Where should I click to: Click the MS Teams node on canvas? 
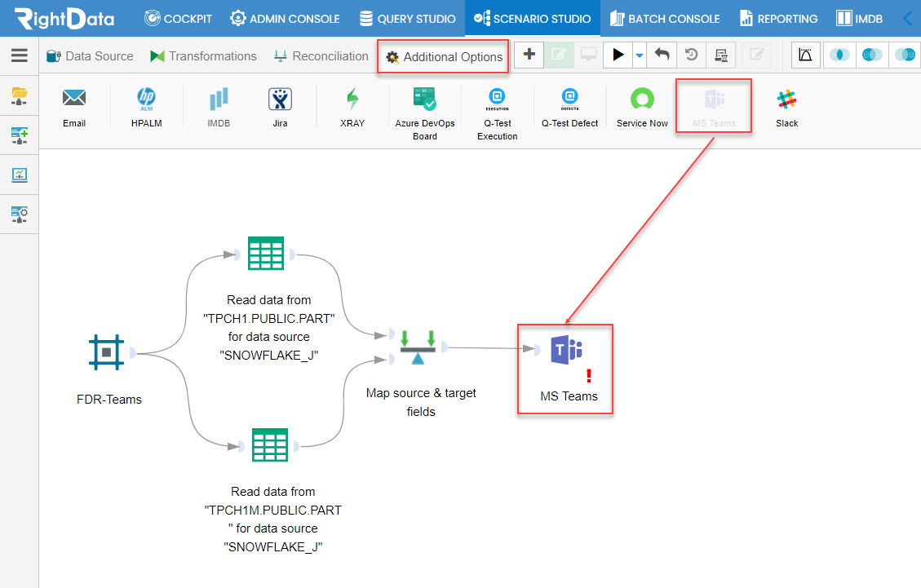click(x=567, y=369)
